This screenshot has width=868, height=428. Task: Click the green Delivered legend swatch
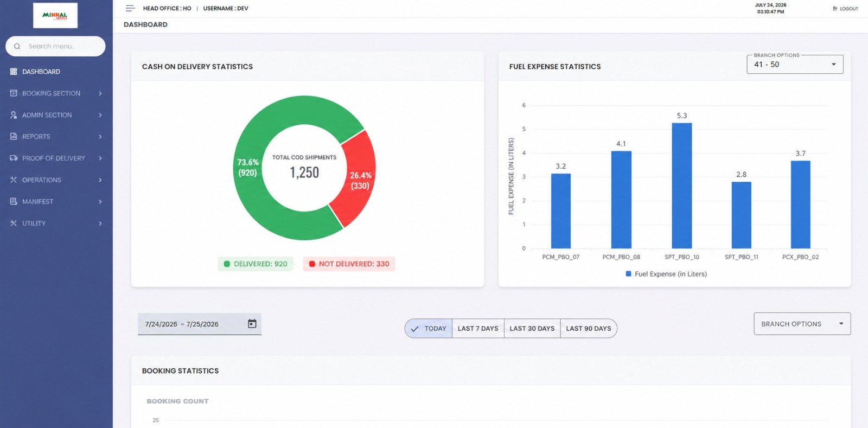coord(227,264)
